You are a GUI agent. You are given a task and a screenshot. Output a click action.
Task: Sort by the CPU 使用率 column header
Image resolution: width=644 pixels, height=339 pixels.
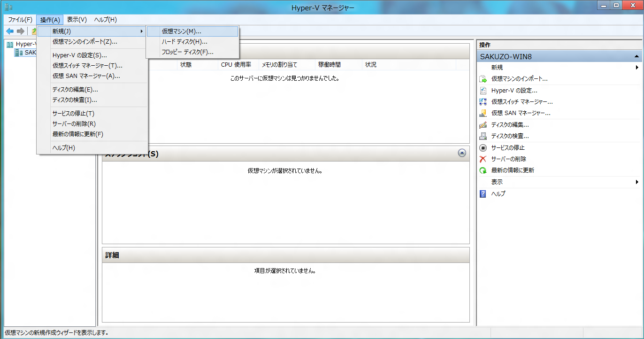click(238, 65)
